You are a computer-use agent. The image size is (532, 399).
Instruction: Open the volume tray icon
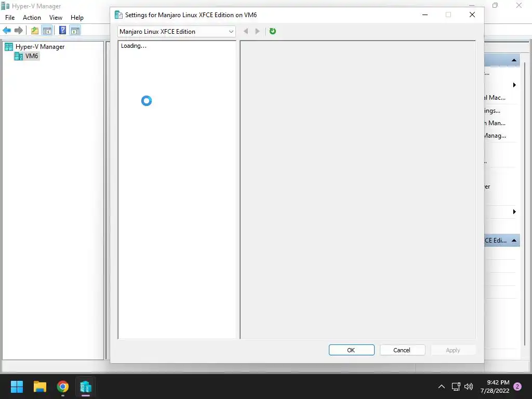click(469, 387)
